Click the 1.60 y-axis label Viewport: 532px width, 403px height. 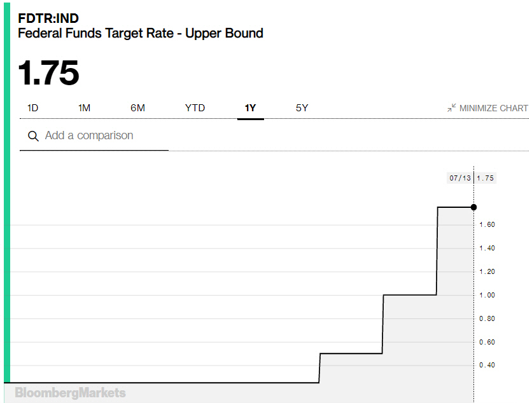click(487, 225)
